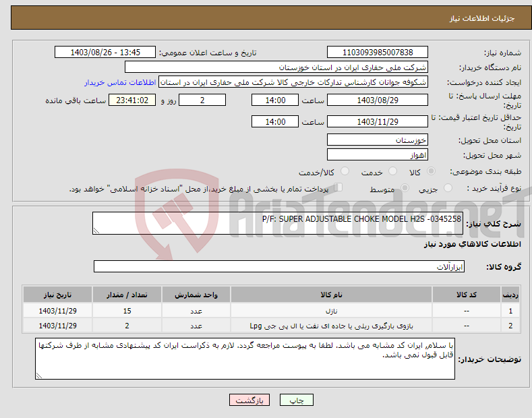Click the نام کالا column header
The height and width of the screenshot is (418, 532).
click(x=331, y=295)
